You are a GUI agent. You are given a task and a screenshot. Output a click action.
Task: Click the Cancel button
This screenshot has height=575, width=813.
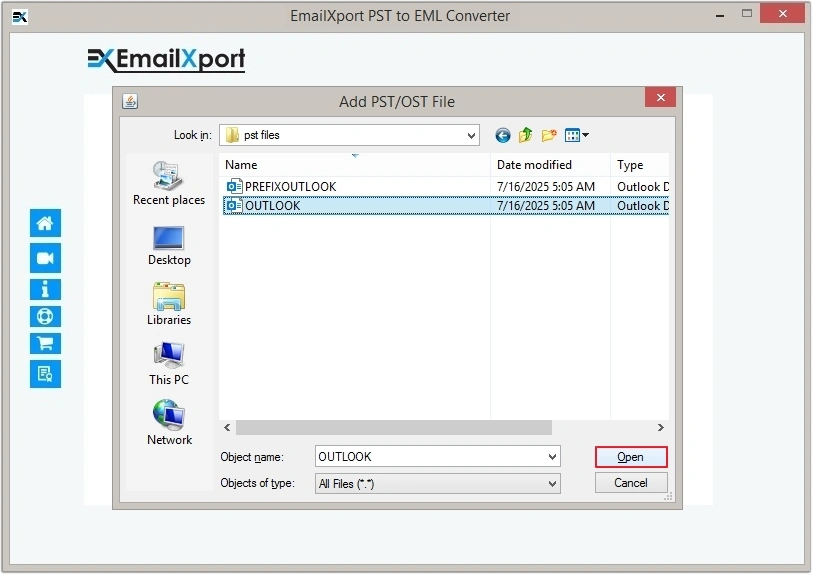[630, 483]
